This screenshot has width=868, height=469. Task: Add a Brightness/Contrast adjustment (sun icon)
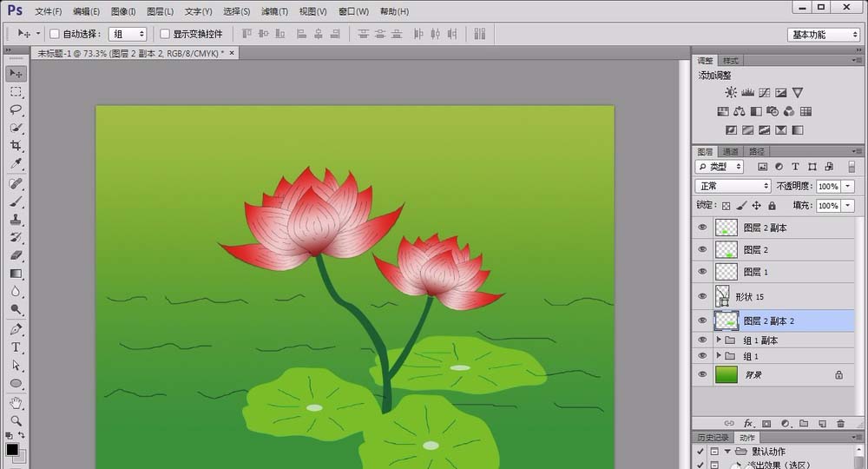click(731, 93)
